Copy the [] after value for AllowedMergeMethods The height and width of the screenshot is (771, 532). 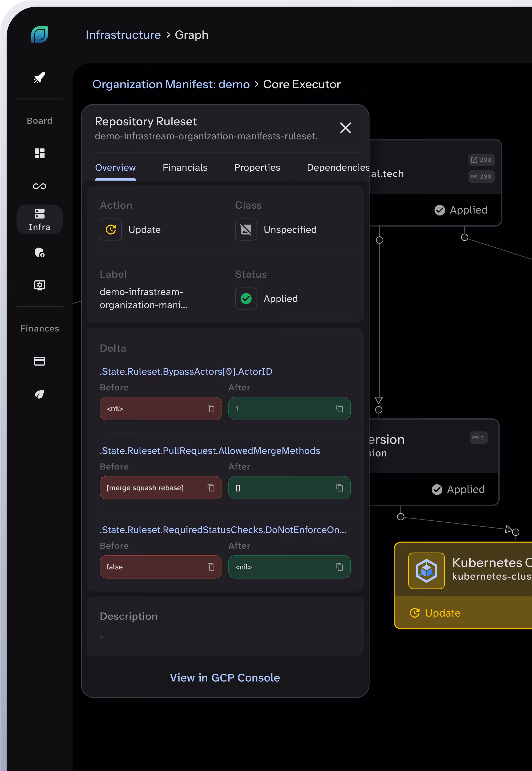pyautogui.click(x=340, y=488)
